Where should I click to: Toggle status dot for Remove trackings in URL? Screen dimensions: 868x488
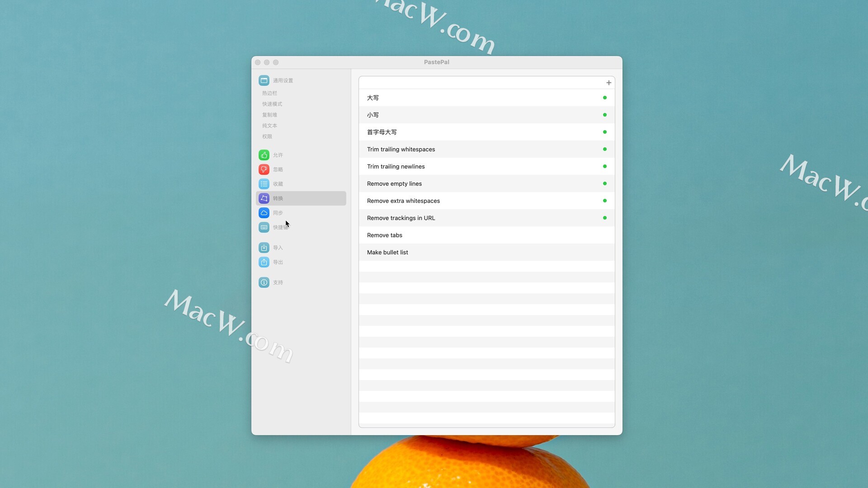click(605, 218)
